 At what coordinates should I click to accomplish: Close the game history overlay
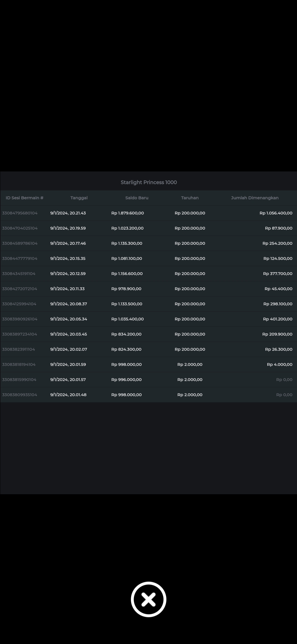pyautogui.click(x=148, y=599)
